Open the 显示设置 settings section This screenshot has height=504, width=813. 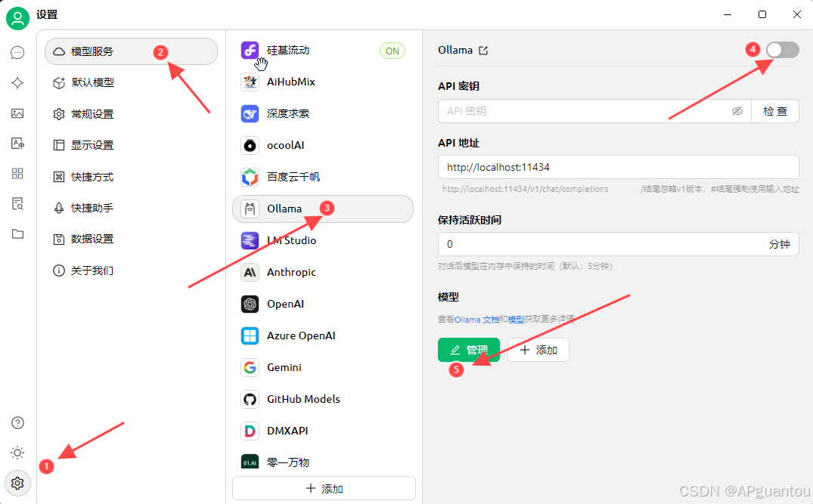(131, 145)
